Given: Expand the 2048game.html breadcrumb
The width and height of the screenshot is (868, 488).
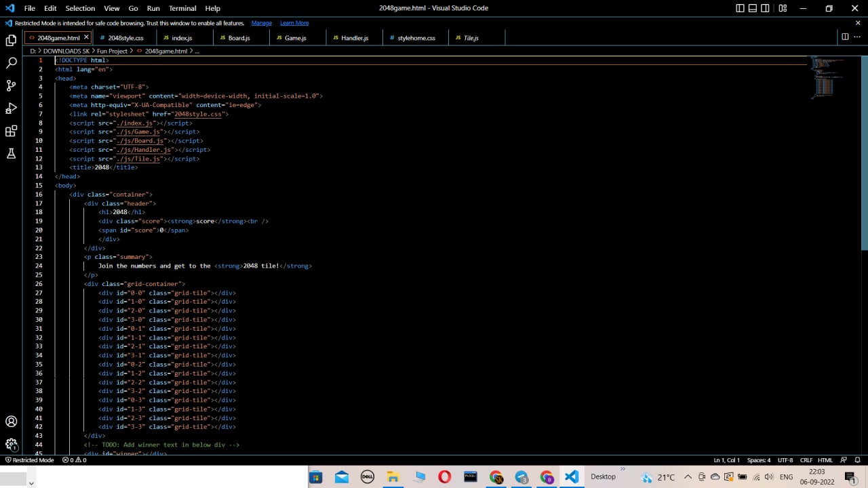Looking at the screenshot, I should click(x=166, y=51).
